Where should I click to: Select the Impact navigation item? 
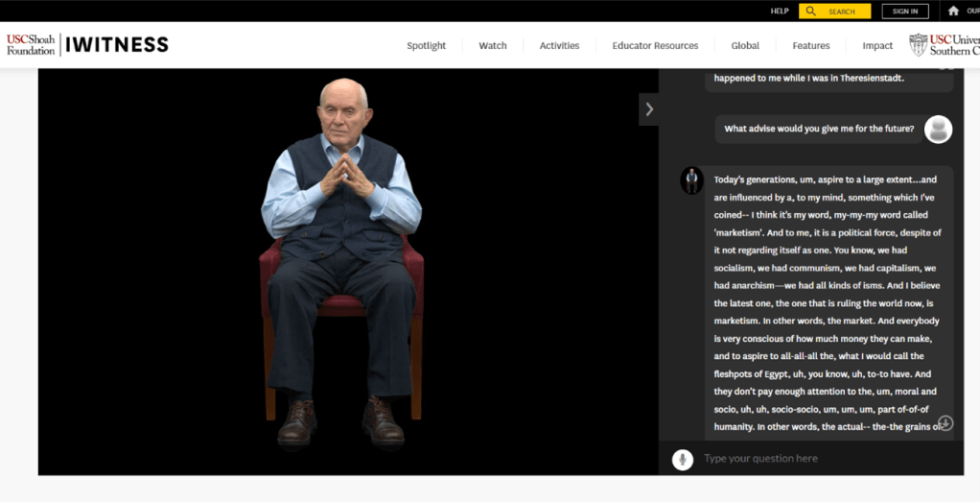pyautogui.click(x=877, y=45)
